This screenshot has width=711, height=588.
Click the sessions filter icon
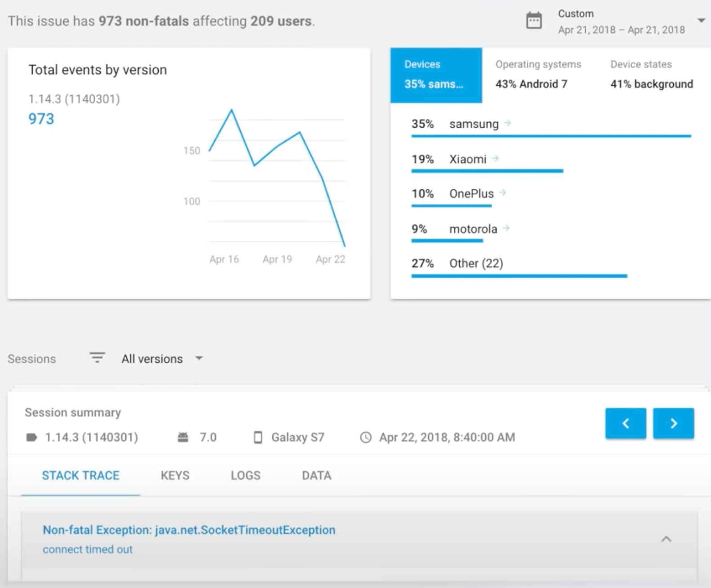pos(97,358)
